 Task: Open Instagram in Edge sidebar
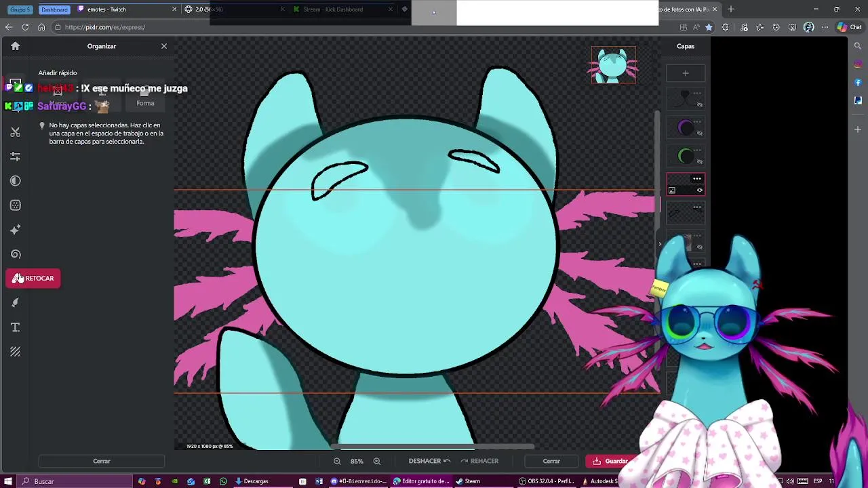tap(858, 64)
